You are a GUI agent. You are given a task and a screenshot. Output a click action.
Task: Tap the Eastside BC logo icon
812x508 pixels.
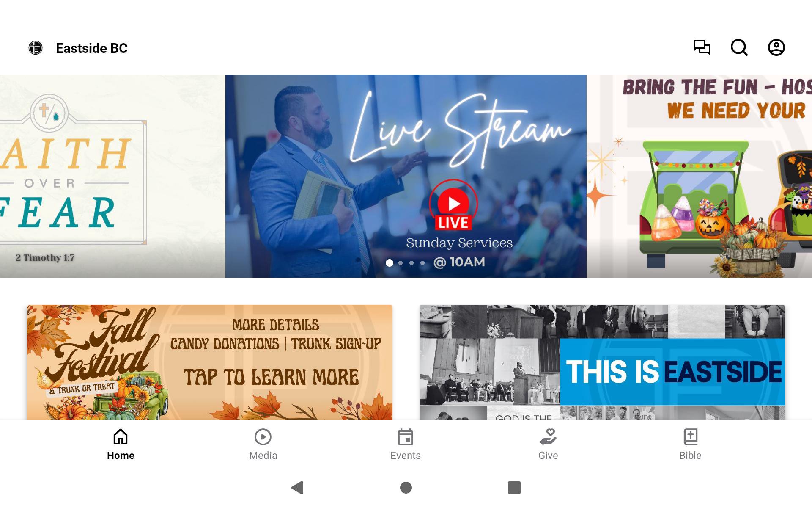point(36,48)
